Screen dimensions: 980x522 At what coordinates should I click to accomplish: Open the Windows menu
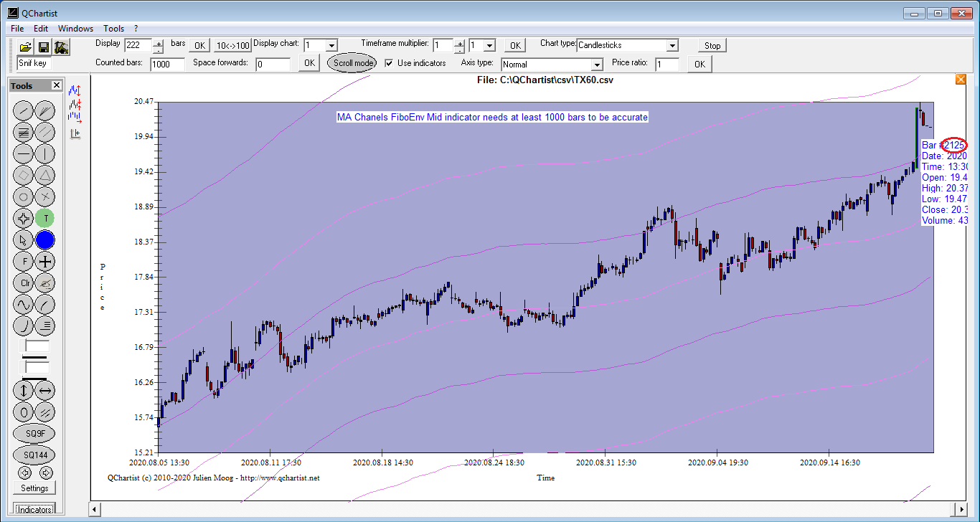pyautogui.click(x=75, y=29)
